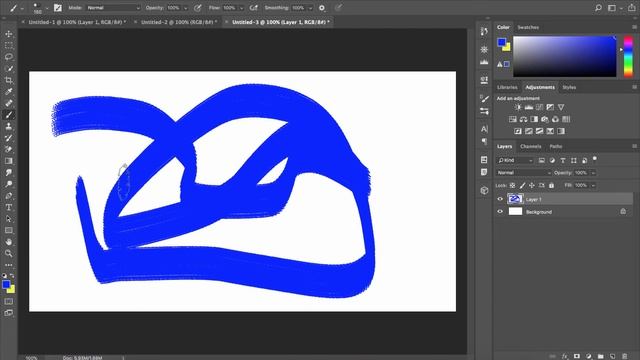Switch to the Paths tab

coord(556,146)
